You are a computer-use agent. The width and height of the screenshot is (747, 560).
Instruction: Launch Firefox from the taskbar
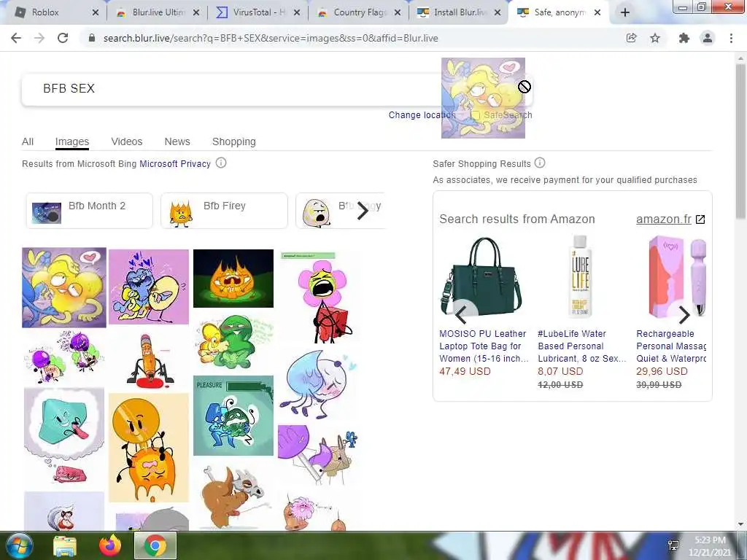pos(110,545)
